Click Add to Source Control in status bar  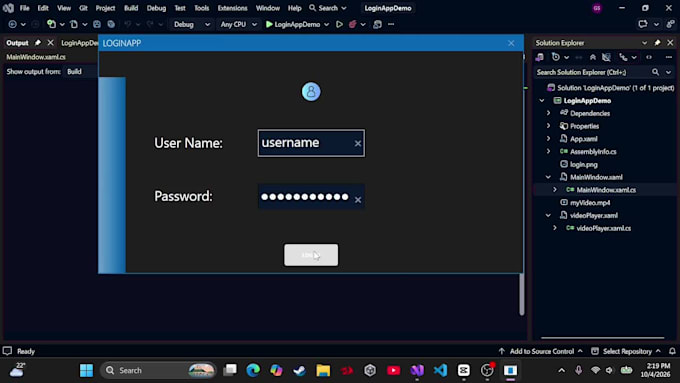point(540,351)
